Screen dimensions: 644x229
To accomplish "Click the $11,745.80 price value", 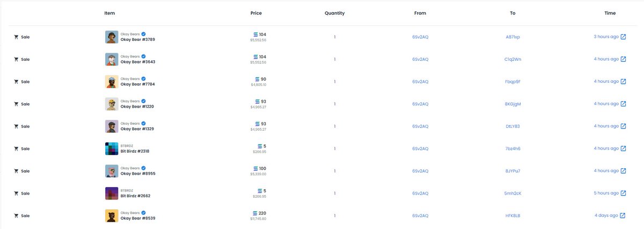I will coord(258,218).
